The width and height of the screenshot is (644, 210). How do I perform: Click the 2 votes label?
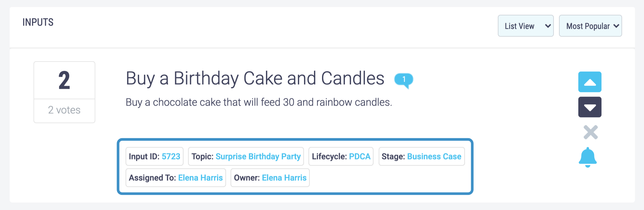tap(64, 110)
